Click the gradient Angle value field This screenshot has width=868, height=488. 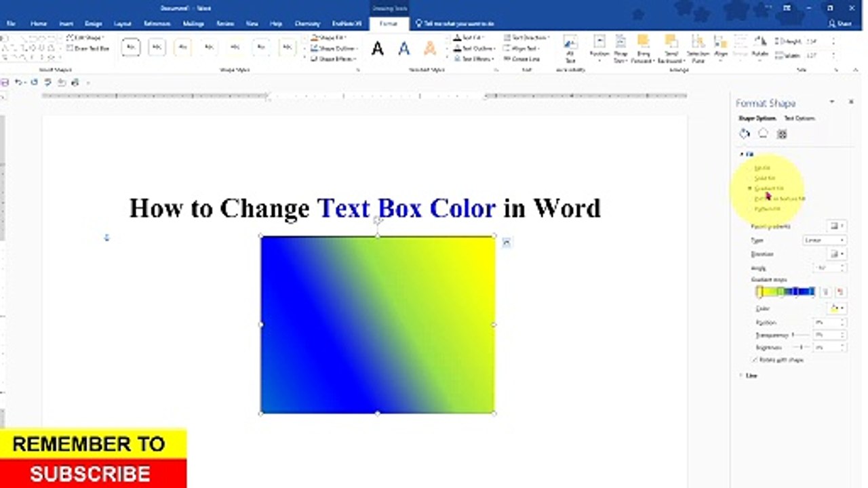tap(829, 268)
